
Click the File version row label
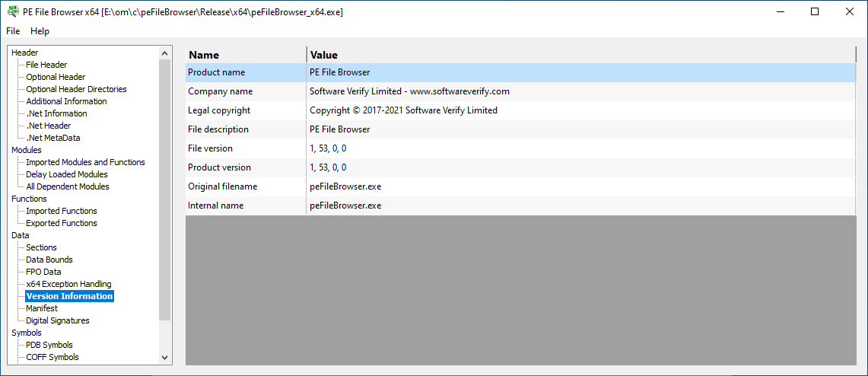coord(211,148)
